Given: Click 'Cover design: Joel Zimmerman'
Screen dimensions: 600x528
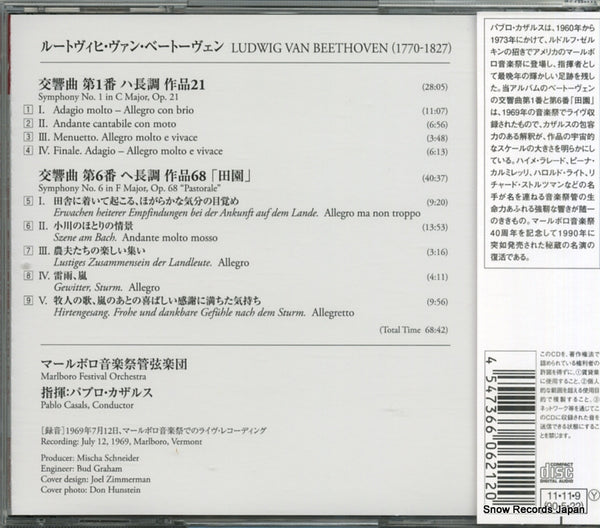Looking at the screenshot, I should (96, 479).
